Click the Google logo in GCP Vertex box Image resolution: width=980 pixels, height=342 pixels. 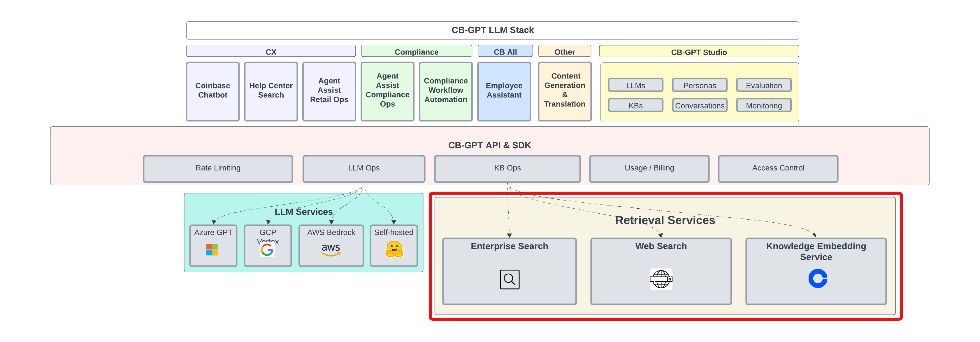coord(267,250)
